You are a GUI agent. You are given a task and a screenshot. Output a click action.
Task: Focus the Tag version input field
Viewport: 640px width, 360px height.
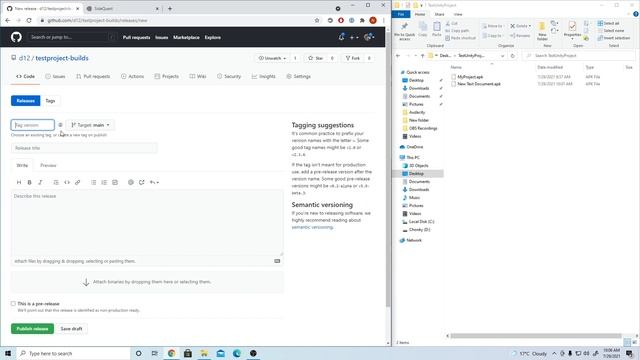pyautogui.click(x=33, y=125)
